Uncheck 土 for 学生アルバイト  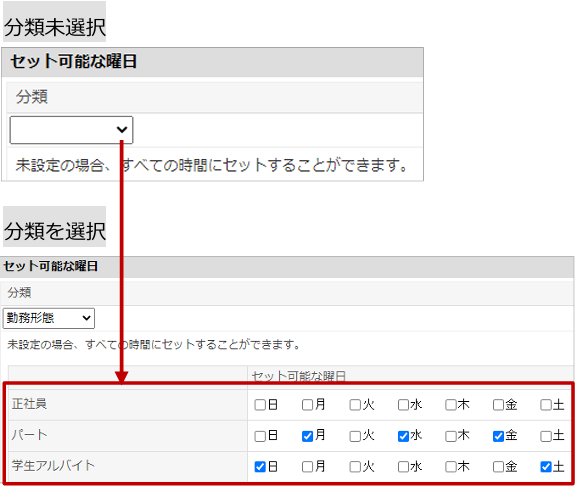point(546,467)
